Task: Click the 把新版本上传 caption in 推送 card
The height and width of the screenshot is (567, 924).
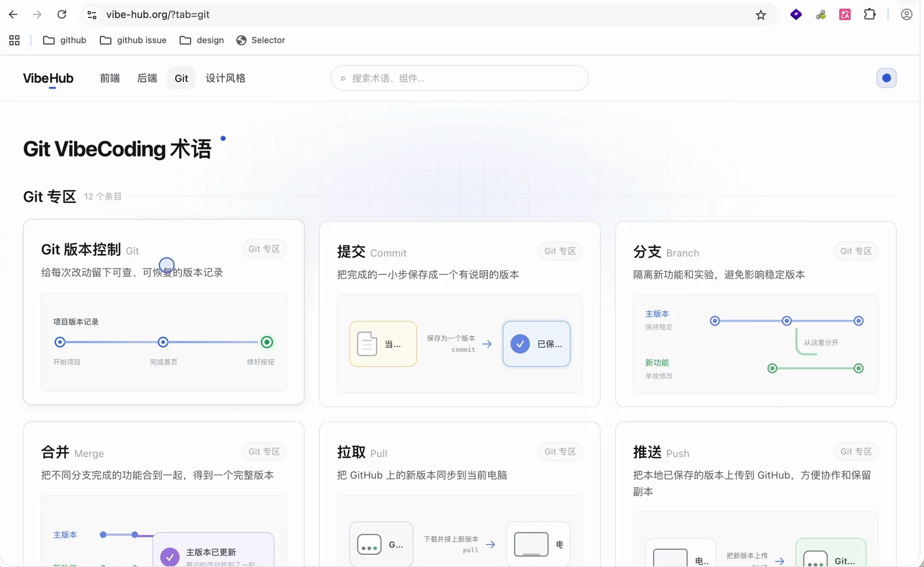Action: pyautogui.click(x=747, y=556)
